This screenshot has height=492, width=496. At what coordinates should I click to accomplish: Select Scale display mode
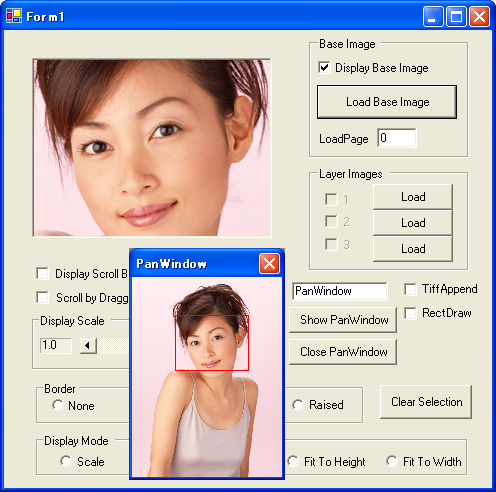(66, 461)
